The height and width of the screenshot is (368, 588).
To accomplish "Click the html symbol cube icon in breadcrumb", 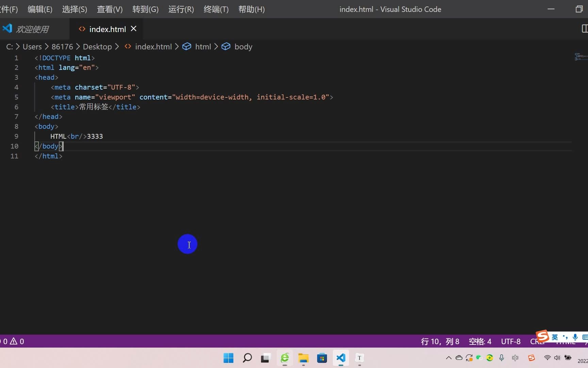I will point(187,46).
